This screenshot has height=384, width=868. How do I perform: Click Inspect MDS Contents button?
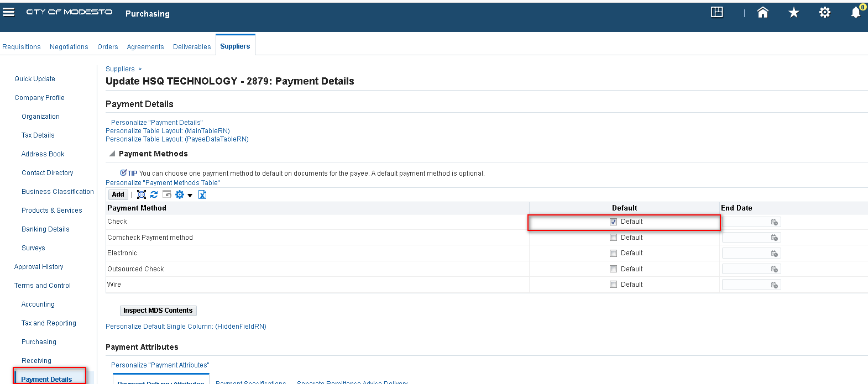(158, 311)
